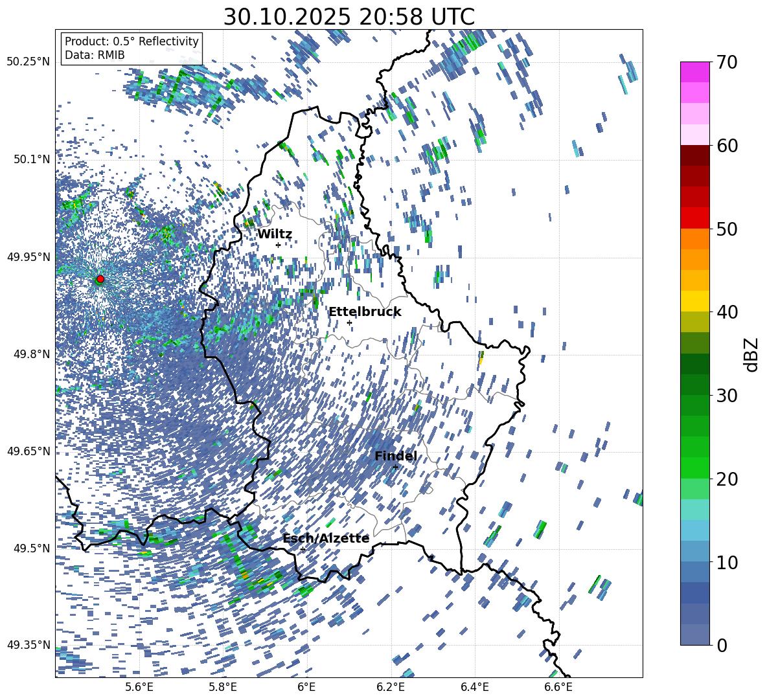
Task: Click the 49.8°N latitude label
Action: click(31, 354)
